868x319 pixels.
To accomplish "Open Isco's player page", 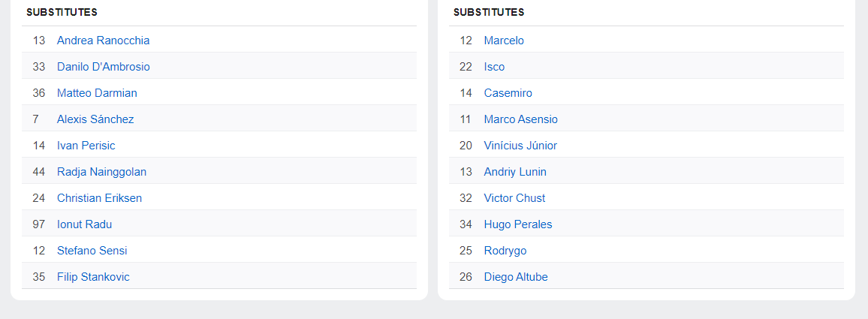I will [x=494, y=67].
